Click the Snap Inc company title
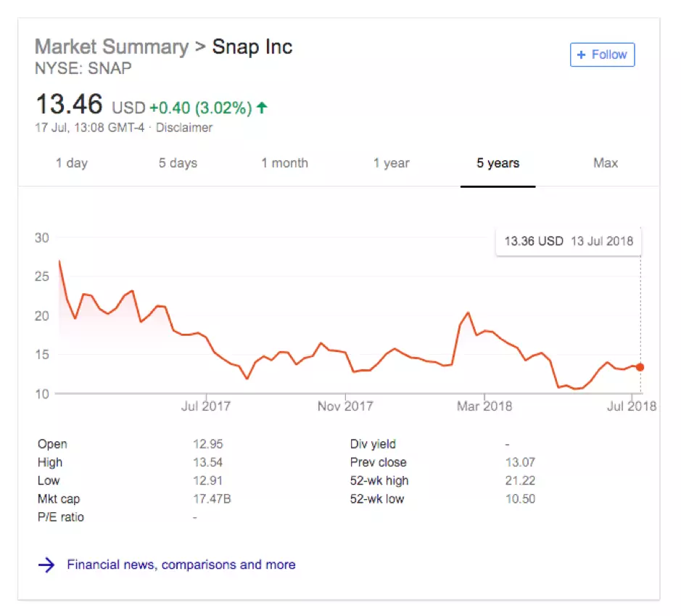This screenshot has width=681, height=616. (x=252, y=47)
